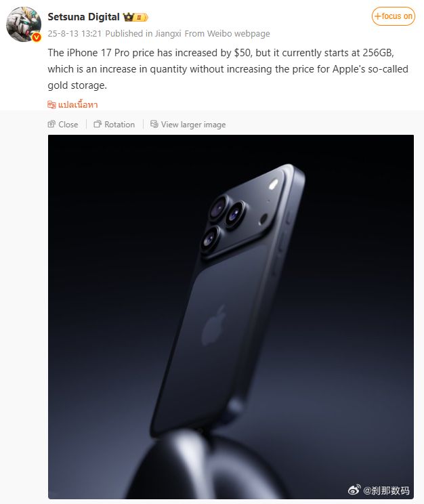Translate post via แปลเนื้อหา link
Image resolution: width=424 pixels, height=504 pixels.
[78, 104]
